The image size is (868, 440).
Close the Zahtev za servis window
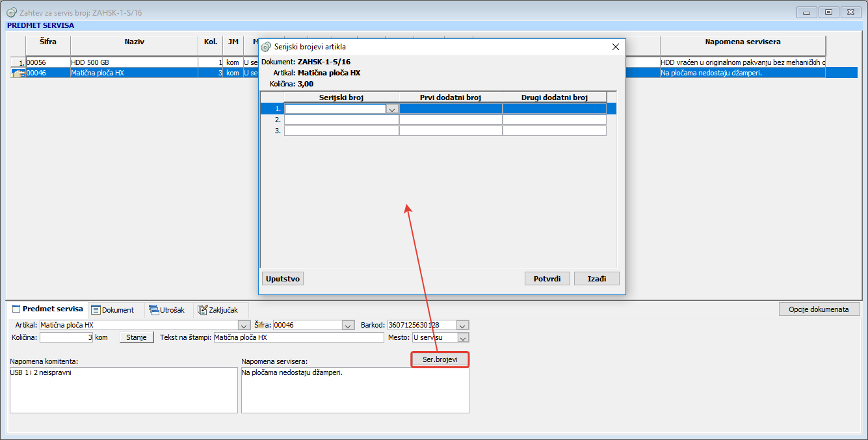pos(850,12)
